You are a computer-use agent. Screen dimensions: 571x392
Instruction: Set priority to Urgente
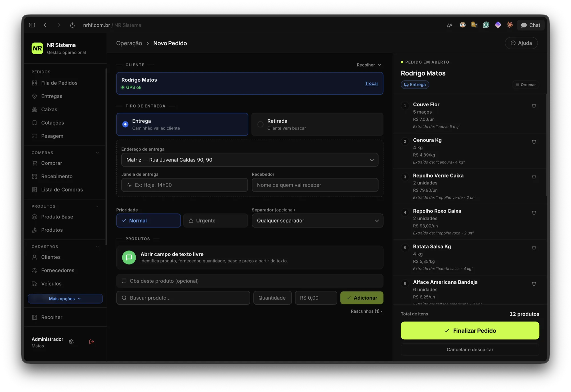(216, 221)
